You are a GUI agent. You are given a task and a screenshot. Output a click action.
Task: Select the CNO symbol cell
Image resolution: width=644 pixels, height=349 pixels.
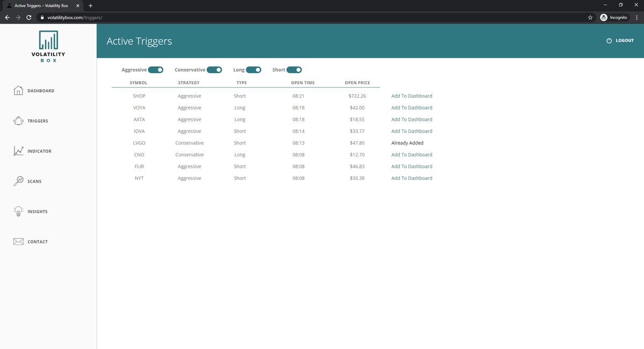(139, 155)
